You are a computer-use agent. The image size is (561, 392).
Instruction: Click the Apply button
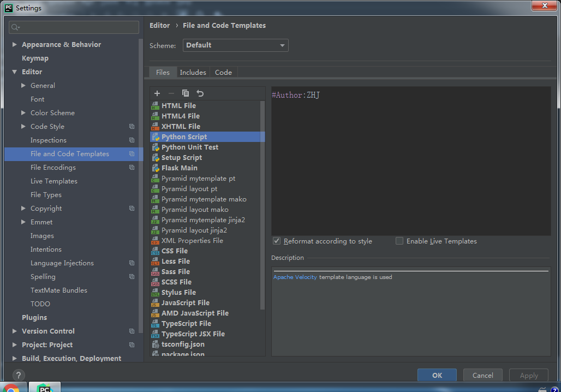528,375
